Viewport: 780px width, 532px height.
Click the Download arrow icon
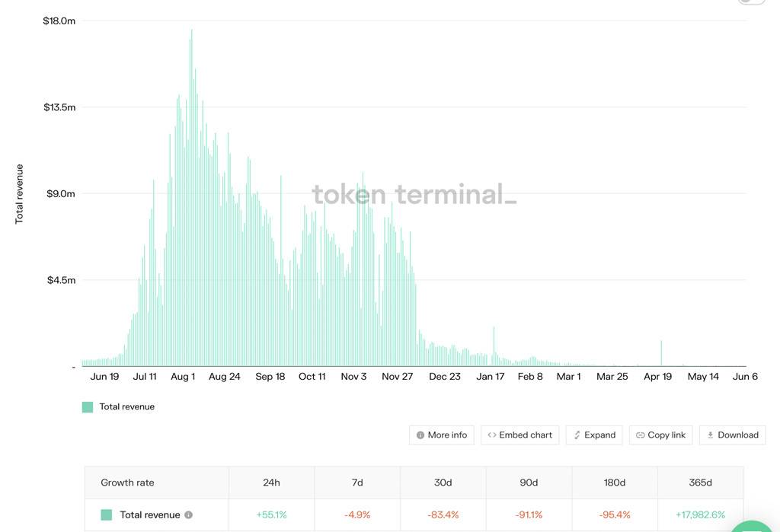(x=711, y=435)
